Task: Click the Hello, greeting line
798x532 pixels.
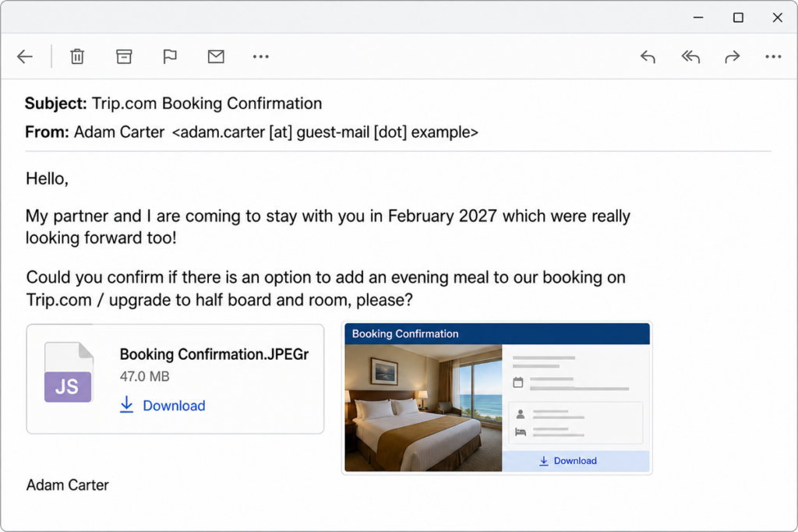Action: click(x=47, y=178)
